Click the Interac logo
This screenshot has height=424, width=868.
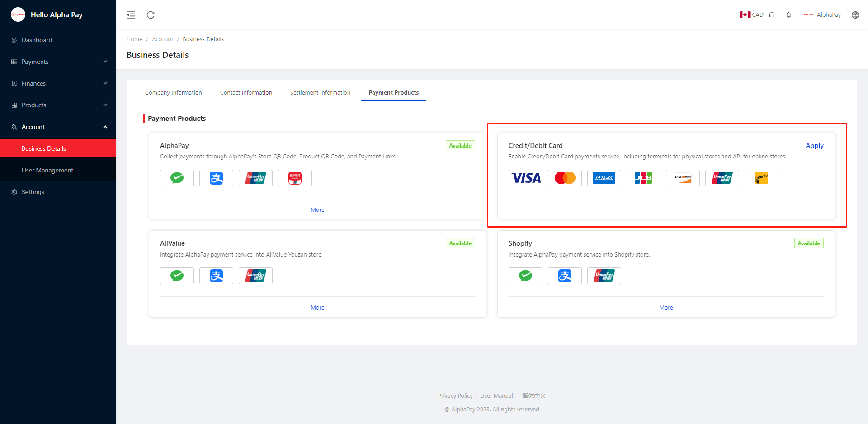click(761, 178)
